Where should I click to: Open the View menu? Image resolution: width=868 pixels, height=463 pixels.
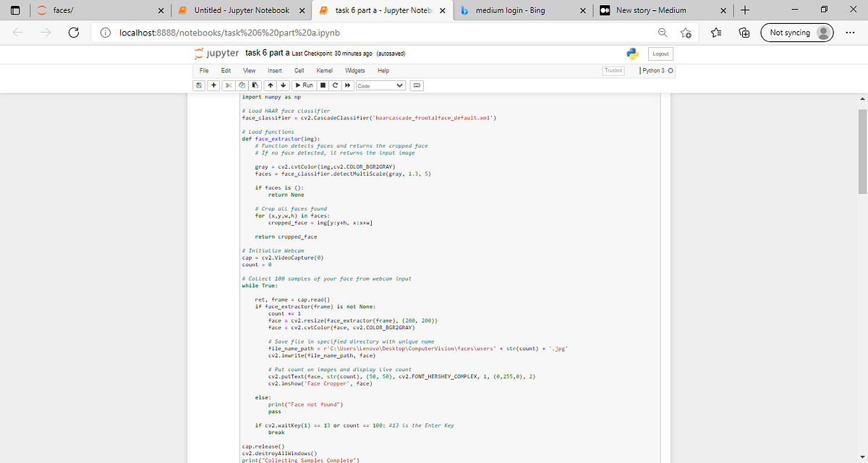249,71
